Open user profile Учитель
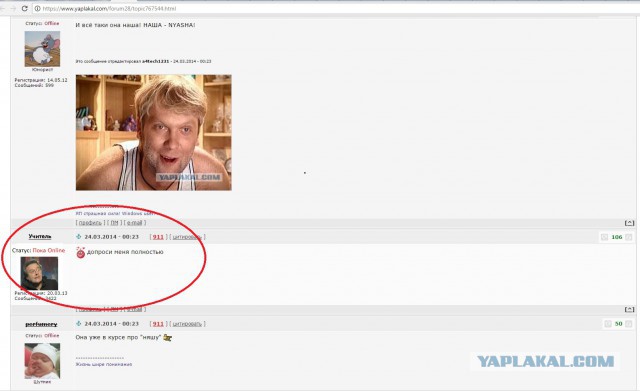Viewport: 640px width, 391px height. point(40,236)
